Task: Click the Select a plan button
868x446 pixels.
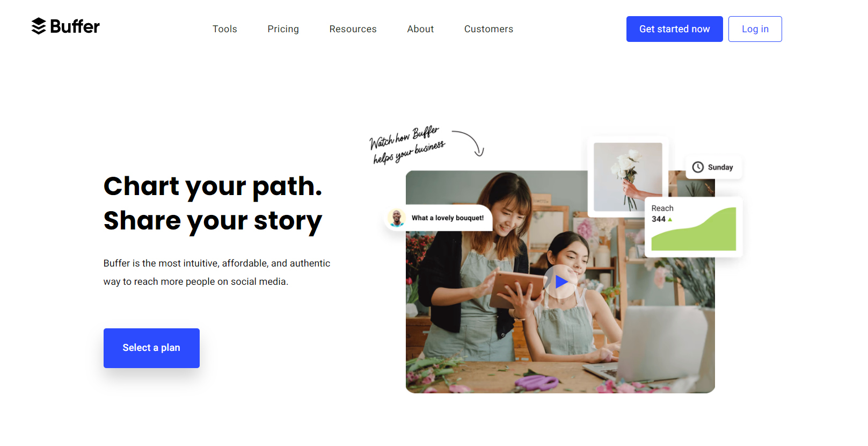Action: 151,348
